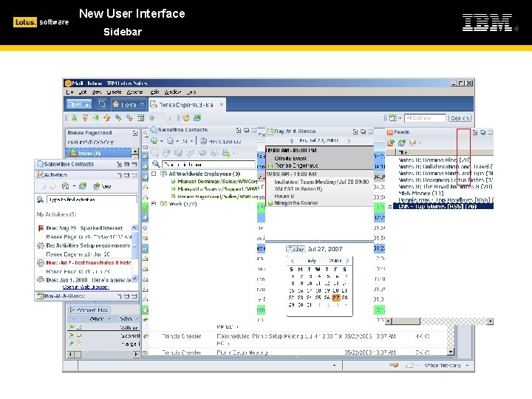Screen dimensions: 532x399
Task: Refresh the Activities list
Action: point(83,186)
